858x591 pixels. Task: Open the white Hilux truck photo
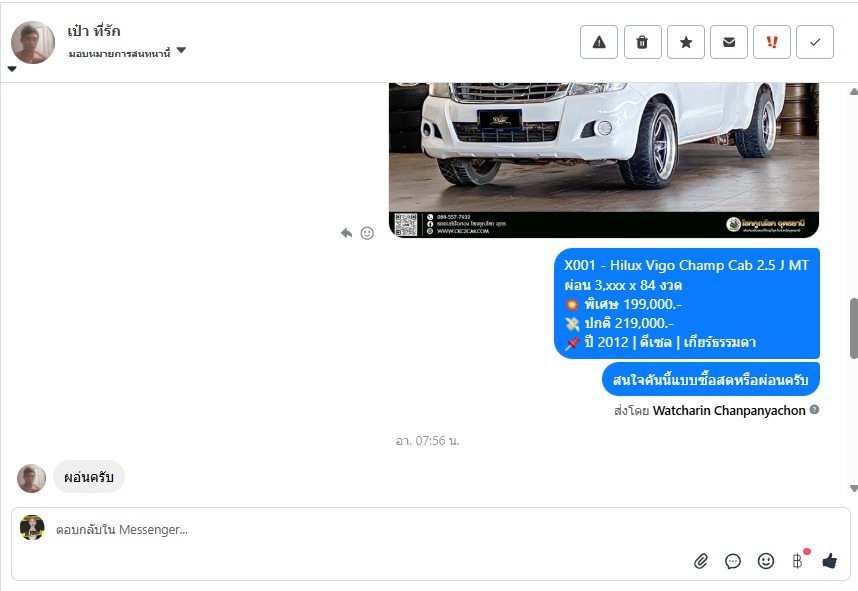coord(604,160)
